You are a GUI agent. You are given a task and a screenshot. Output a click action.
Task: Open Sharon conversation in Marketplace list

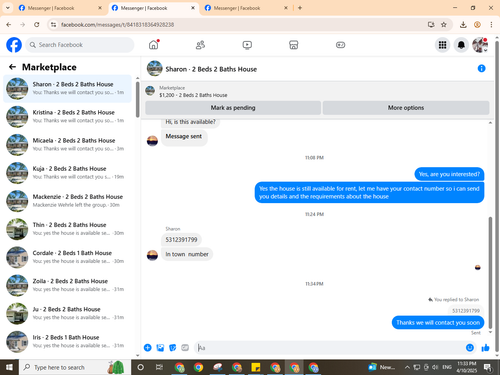(x=68, y=88)
